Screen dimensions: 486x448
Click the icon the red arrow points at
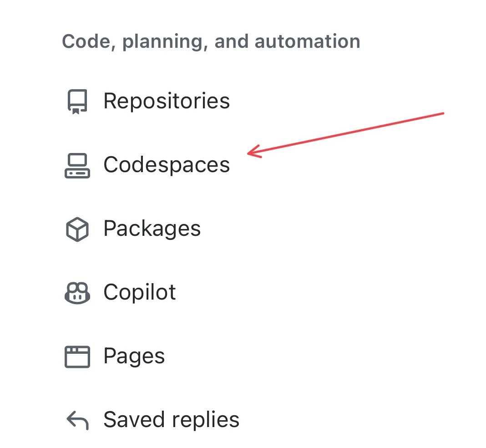click(x=76, y=165)
